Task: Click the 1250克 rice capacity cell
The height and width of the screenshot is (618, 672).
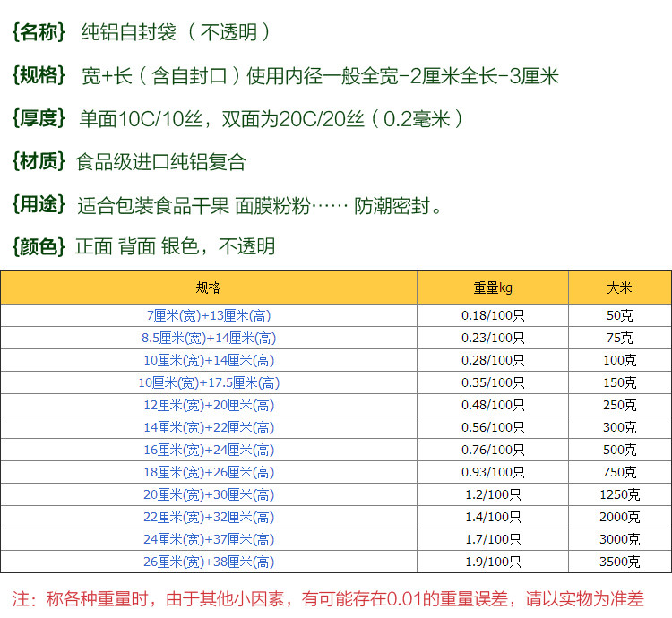Action: 620,494
